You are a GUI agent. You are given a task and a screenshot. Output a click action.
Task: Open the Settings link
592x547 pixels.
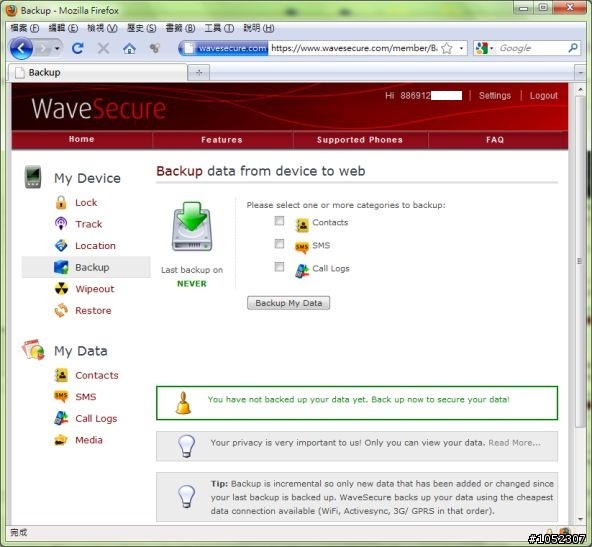[495, 96]
